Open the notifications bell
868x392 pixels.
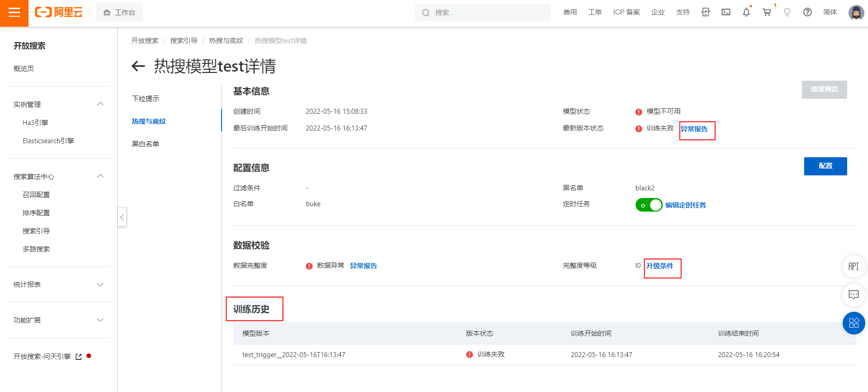(x=746, y=12)
